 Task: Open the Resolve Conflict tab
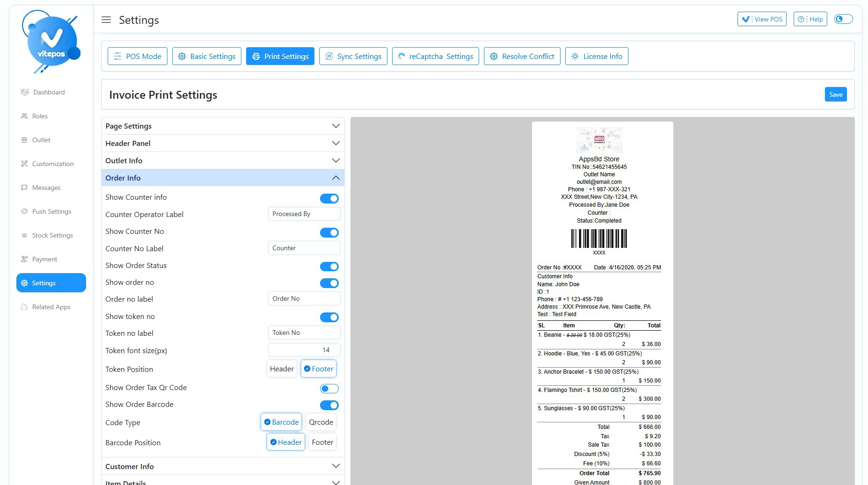click(522, 56)
